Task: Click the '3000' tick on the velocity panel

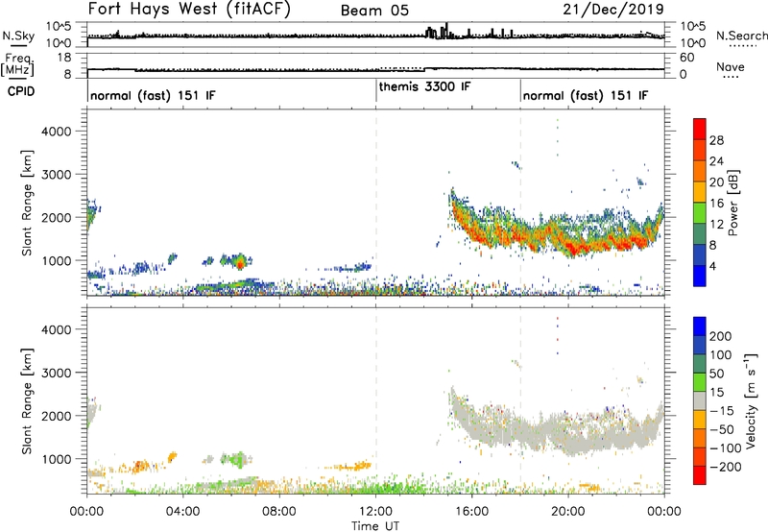Action: tap(57, 373)
